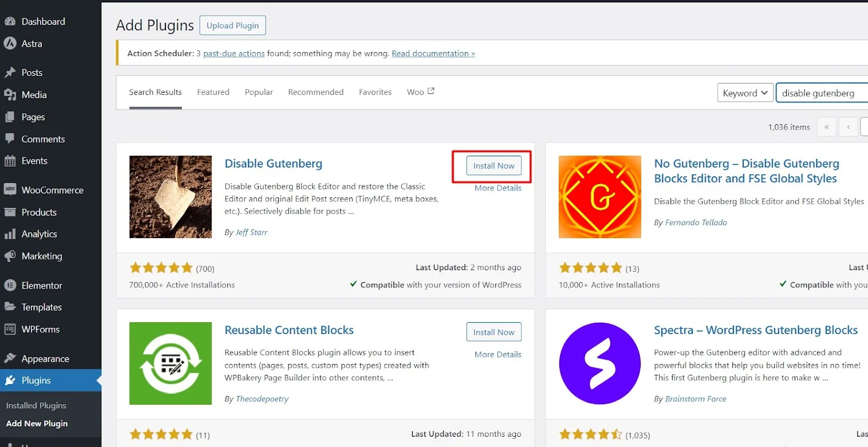Click the Analytics bar chart icon
The width and height of the screenshot is (868, 447).
10,234
